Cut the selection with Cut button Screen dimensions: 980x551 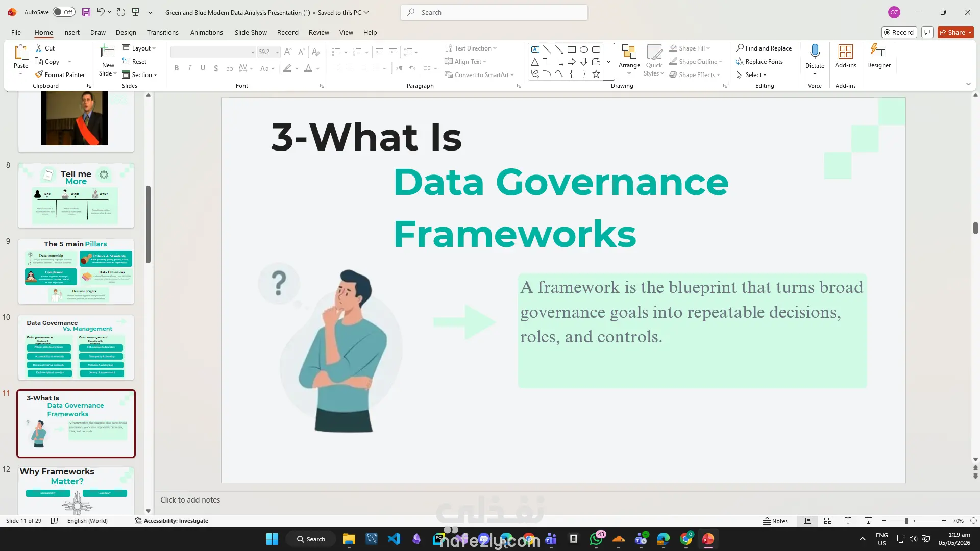pyautogui.click(x=45, y=48)
